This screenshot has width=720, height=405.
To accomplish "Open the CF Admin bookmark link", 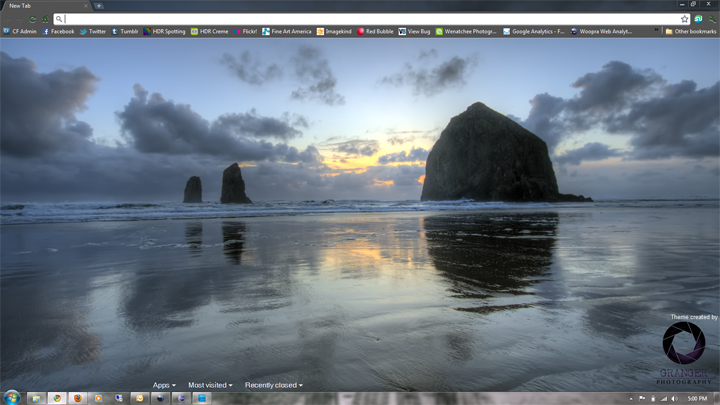I will pos(20,31).
